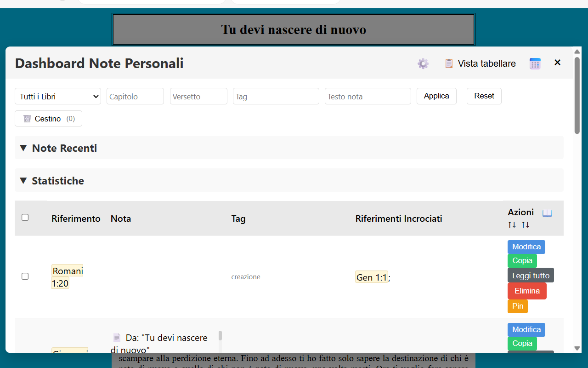The height and width of the screenshot is (368, 588).
Task: Open the Cestino (0) view
Action: (48, 118)
